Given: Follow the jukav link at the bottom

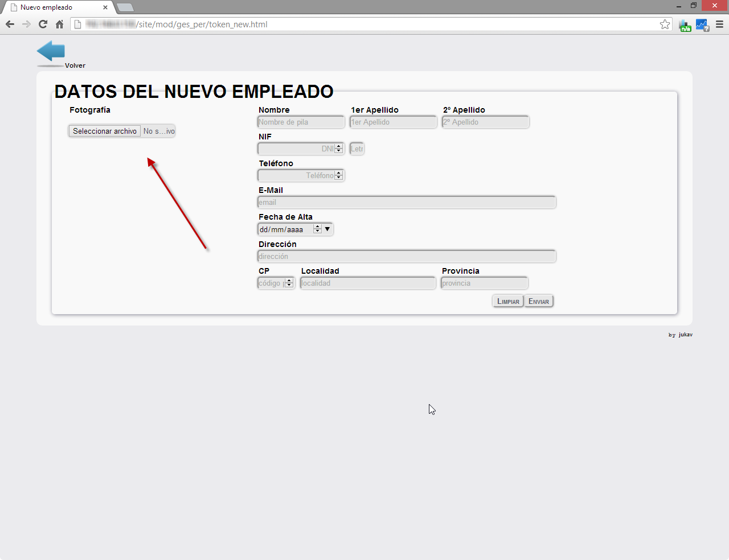Looking at the screenshot, I should pyautogui.click(x=685, y=335).
